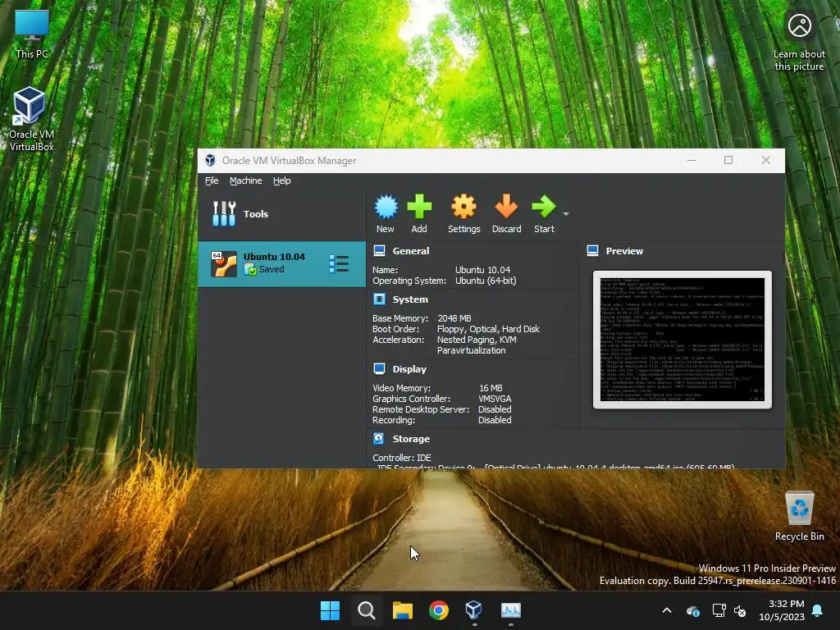Click the VirtualBox taskbar icon
The image size is (840, 630).
474,610
